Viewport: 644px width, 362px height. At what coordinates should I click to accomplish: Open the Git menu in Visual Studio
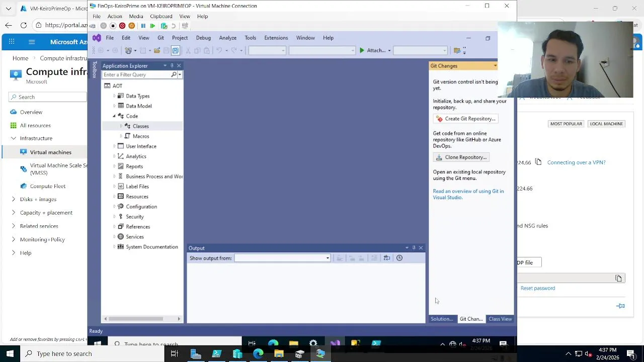click(x=160, y=38)
